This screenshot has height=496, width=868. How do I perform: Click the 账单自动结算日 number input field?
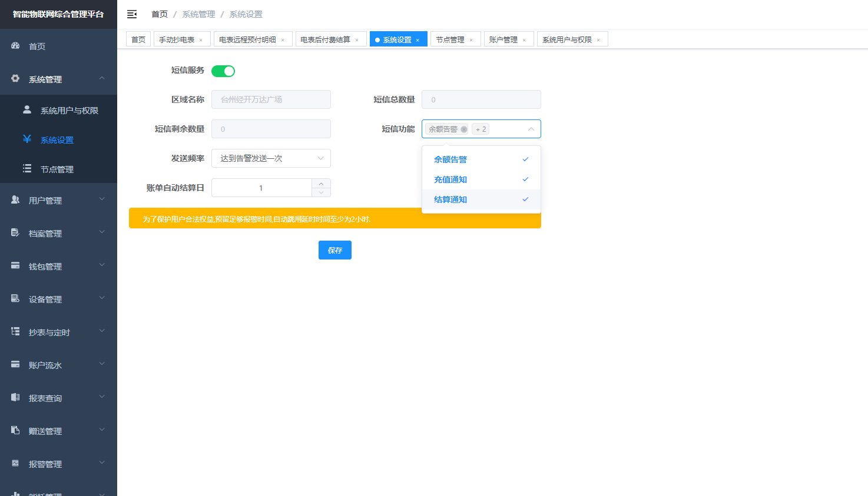point(261,188)
